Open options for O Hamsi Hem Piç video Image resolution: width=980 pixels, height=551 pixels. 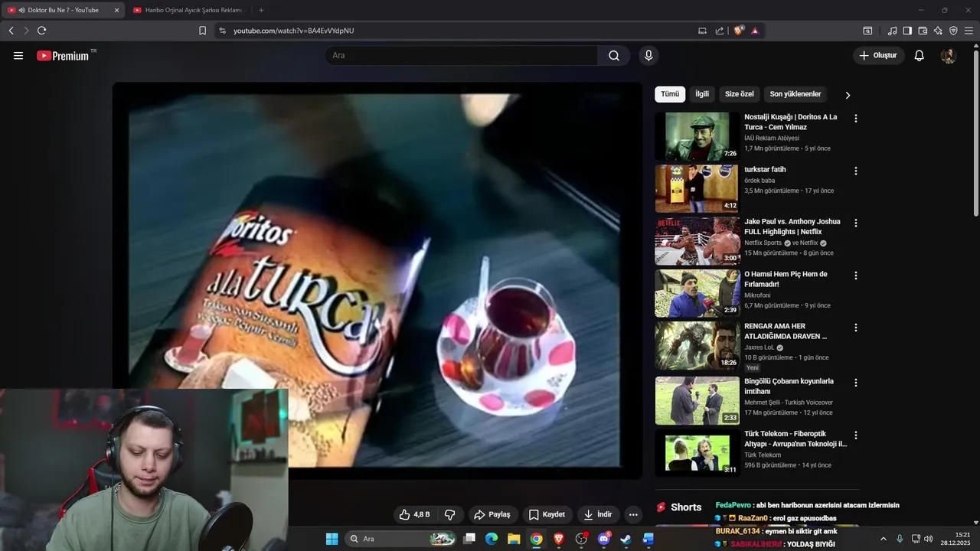pyautogui.click(x=856, y=275)
